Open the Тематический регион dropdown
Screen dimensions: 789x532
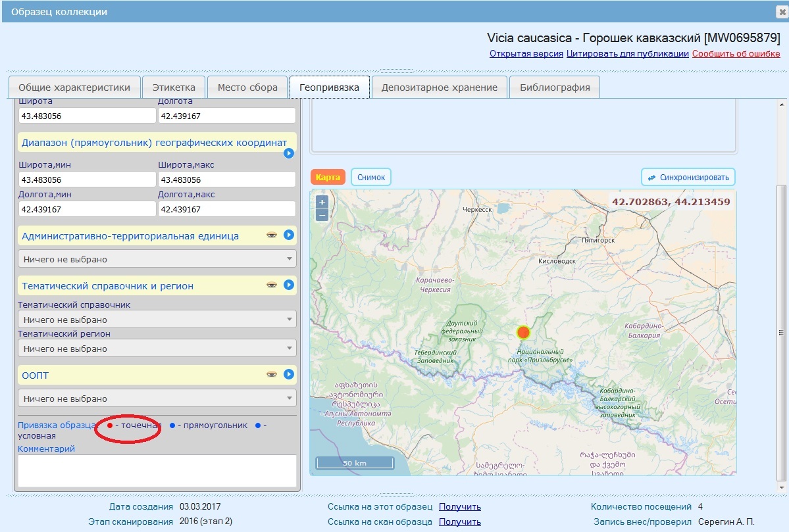pyautogui.click(x=157, y=349)
